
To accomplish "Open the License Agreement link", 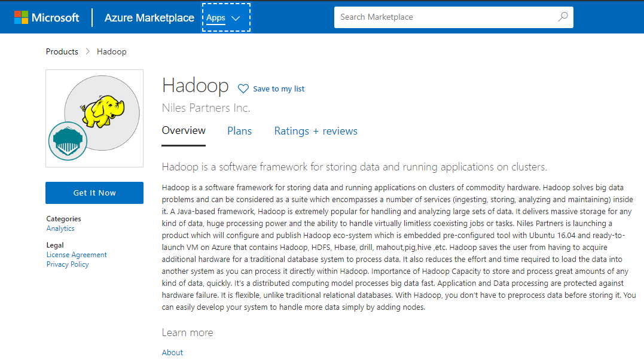I will click(77, 255).
